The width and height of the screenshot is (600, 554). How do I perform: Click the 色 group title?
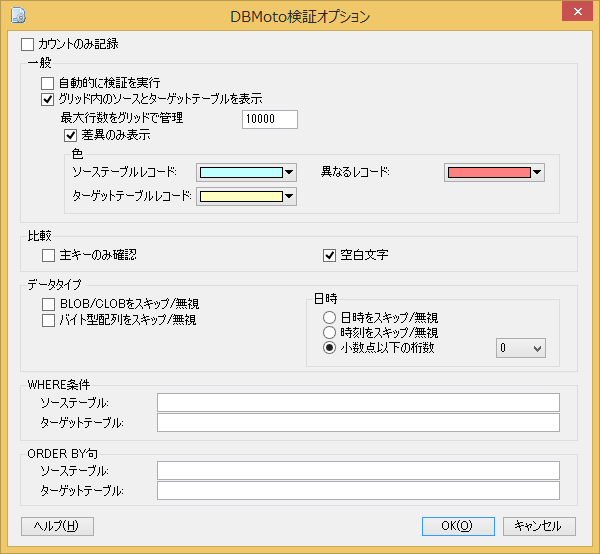point(77,154)
